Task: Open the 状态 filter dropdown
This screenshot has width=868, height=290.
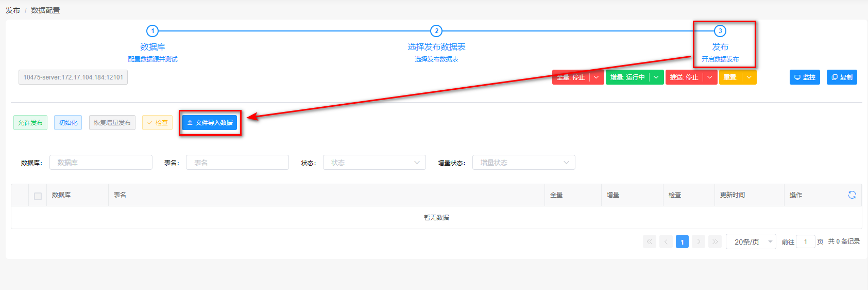Action: click(374, 163)
